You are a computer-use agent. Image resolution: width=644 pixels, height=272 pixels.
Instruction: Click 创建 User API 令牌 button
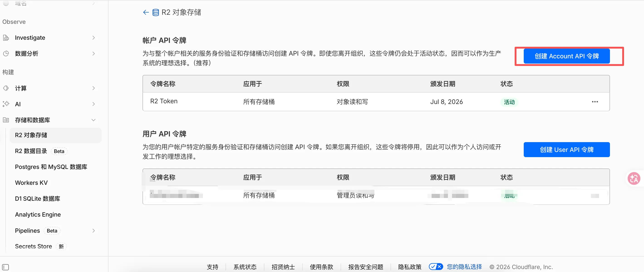(566, 150)
